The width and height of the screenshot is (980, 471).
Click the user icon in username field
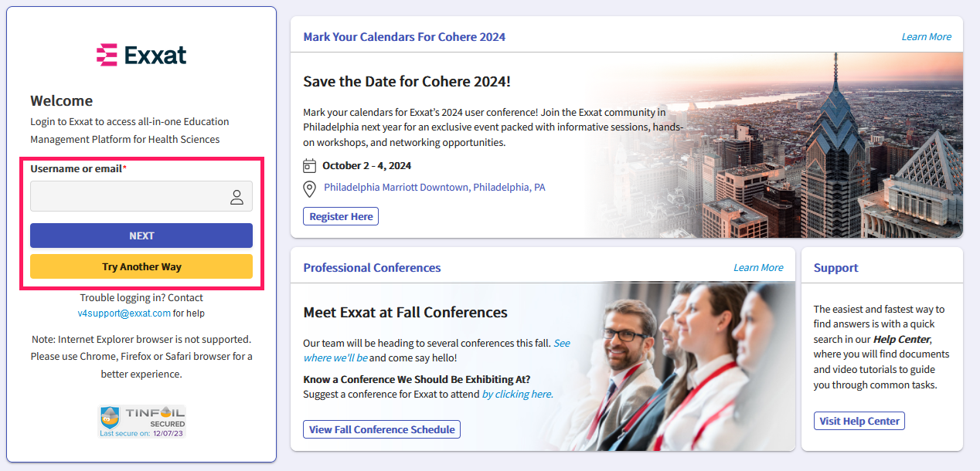(x=236, y=197)
